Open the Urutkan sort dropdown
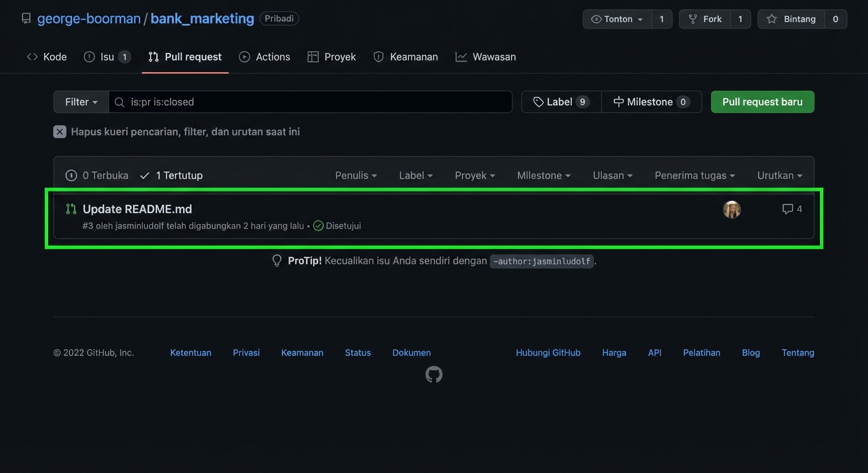Image resolution: width=868 pixels, height=473 pixels. tap(780, 176)
